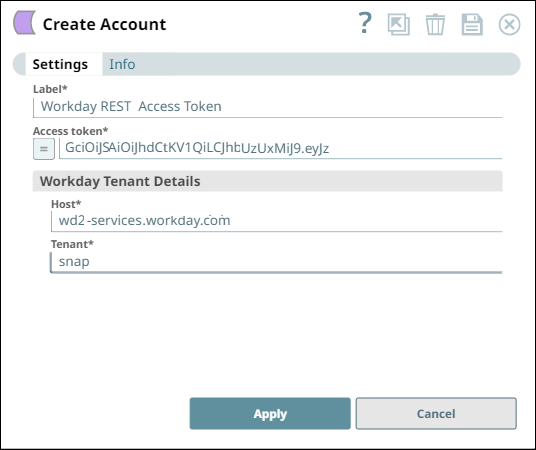Viewport: 536px width, 450px height.
Task: Click the Label* field caption
Action: point(50,89)
